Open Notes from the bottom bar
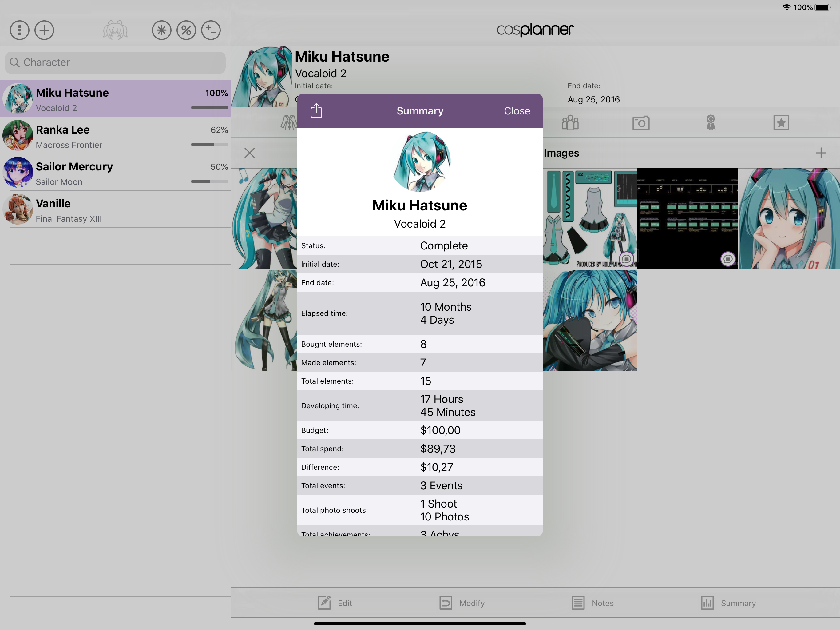 coord(592,603)
